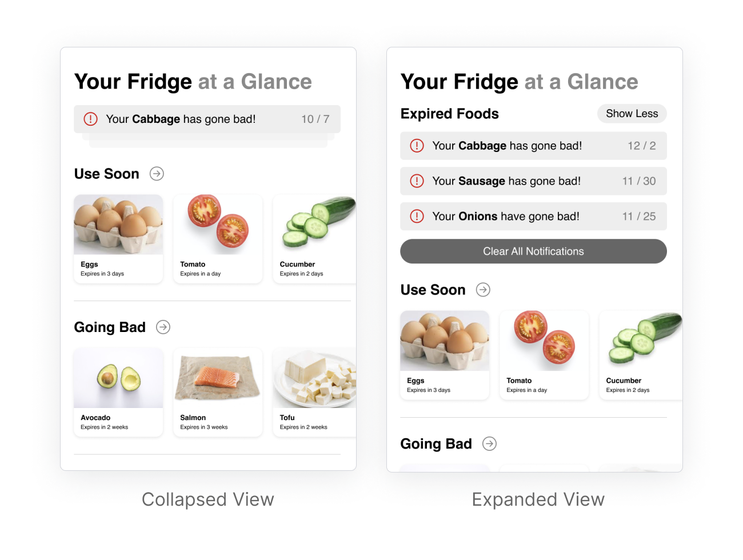
Task: Open Use Soon arrow in the collapsed view
Action: (157, 174)
